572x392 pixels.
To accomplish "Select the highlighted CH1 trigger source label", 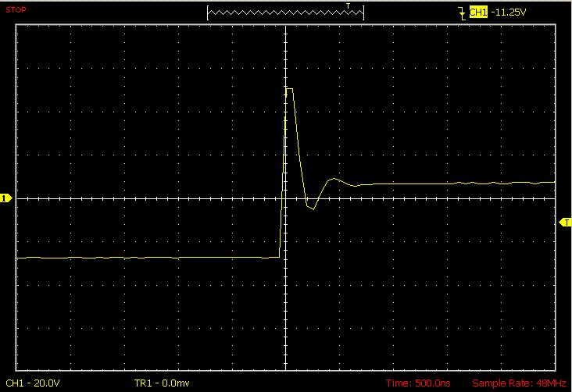I will tap(478, 12).
